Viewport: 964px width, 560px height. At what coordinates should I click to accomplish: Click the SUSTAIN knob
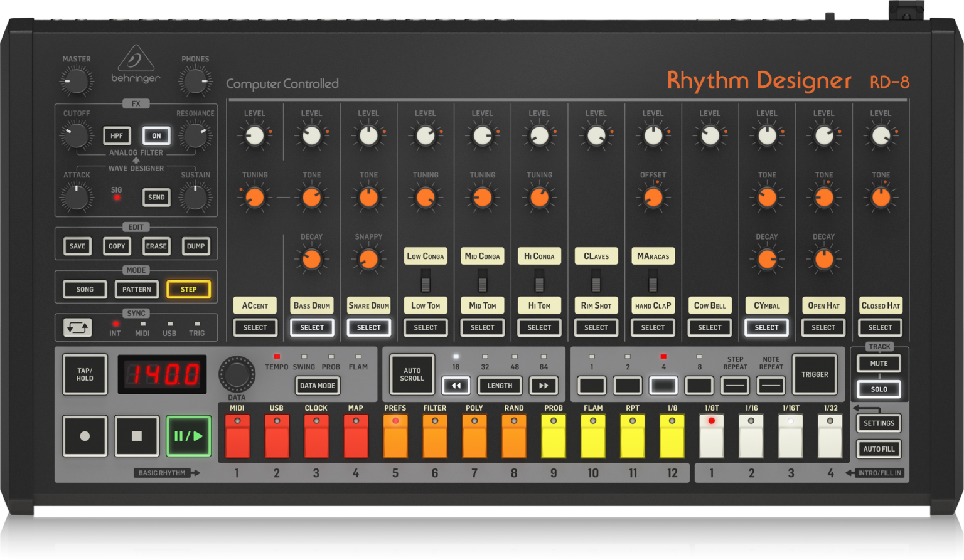[x=195, y=197]
